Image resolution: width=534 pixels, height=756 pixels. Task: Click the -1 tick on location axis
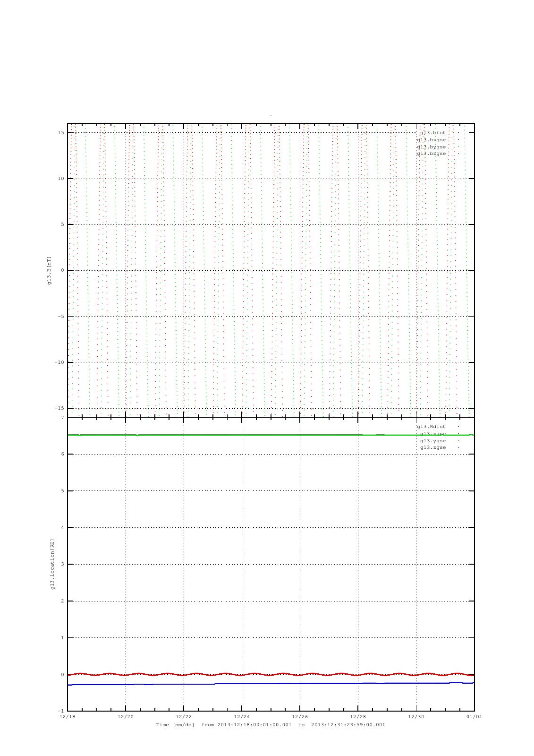coord(61,711)
